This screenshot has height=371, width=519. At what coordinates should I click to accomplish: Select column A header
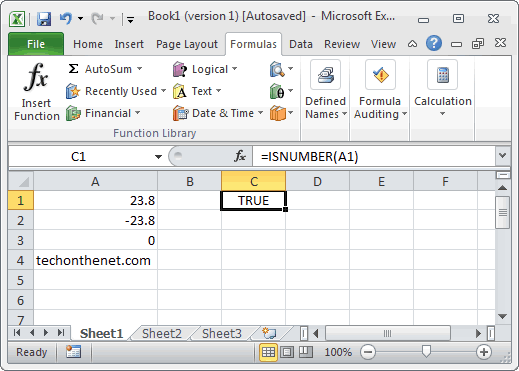coord(95,182)
